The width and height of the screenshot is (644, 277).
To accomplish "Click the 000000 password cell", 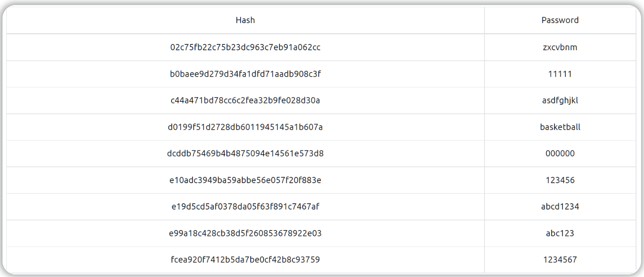I will tap(560, 153).
